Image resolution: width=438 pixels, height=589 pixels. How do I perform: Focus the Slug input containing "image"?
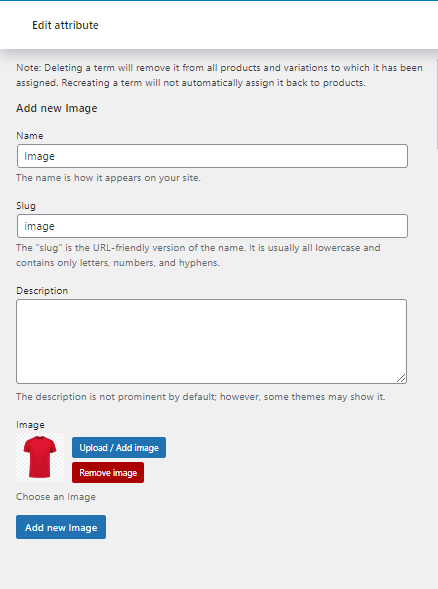(212, 226)
